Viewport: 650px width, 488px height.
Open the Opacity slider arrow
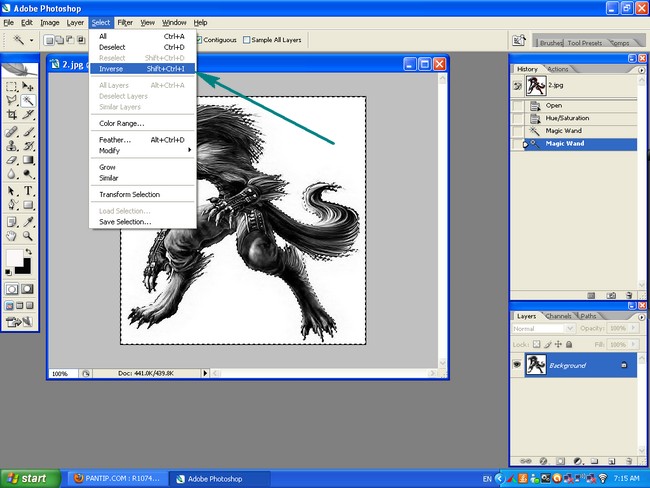click(x=633, y=328)
